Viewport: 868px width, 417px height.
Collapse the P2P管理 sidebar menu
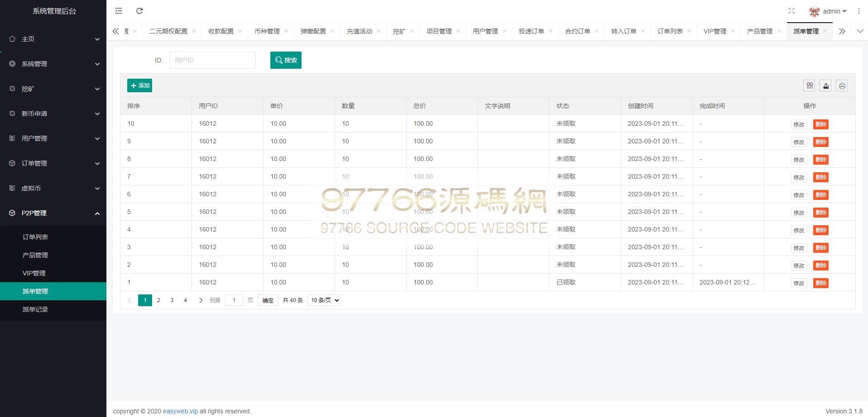(53, 213)
